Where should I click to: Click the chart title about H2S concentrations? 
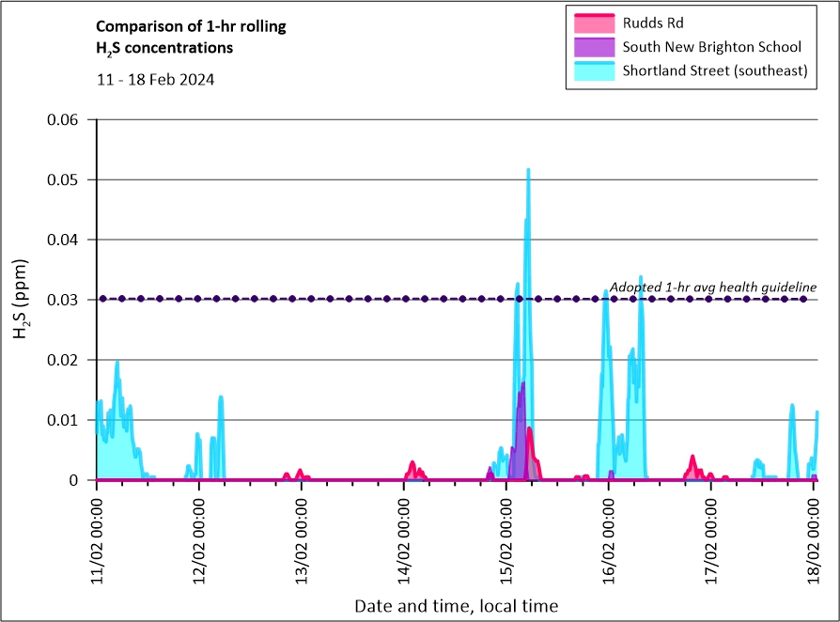click(192, 37)
